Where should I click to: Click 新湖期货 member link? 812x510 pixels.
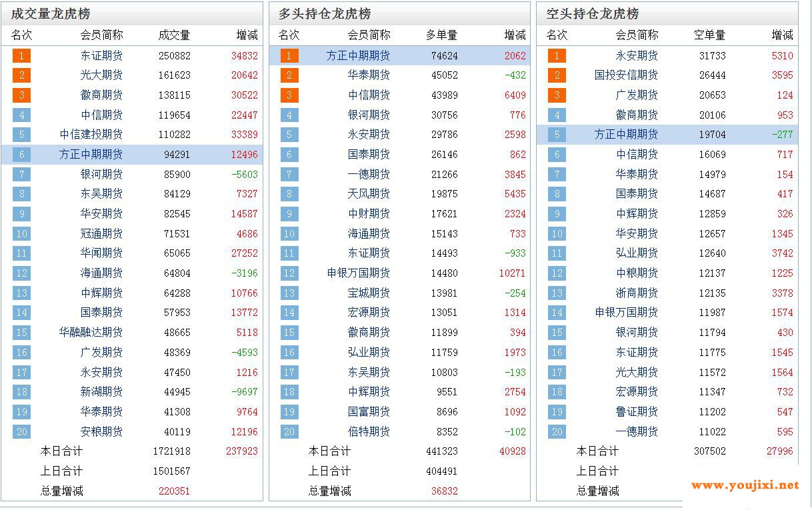coord(102,392)
